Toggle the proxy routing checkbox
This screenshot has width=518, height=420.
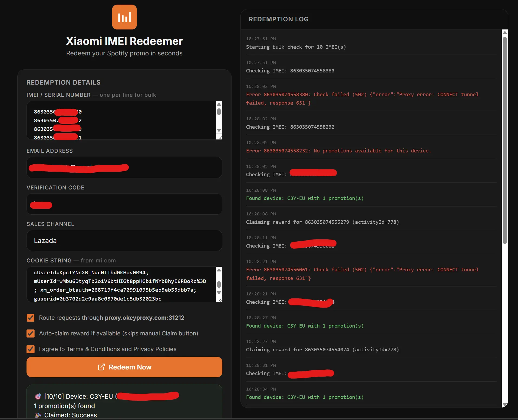31,318
